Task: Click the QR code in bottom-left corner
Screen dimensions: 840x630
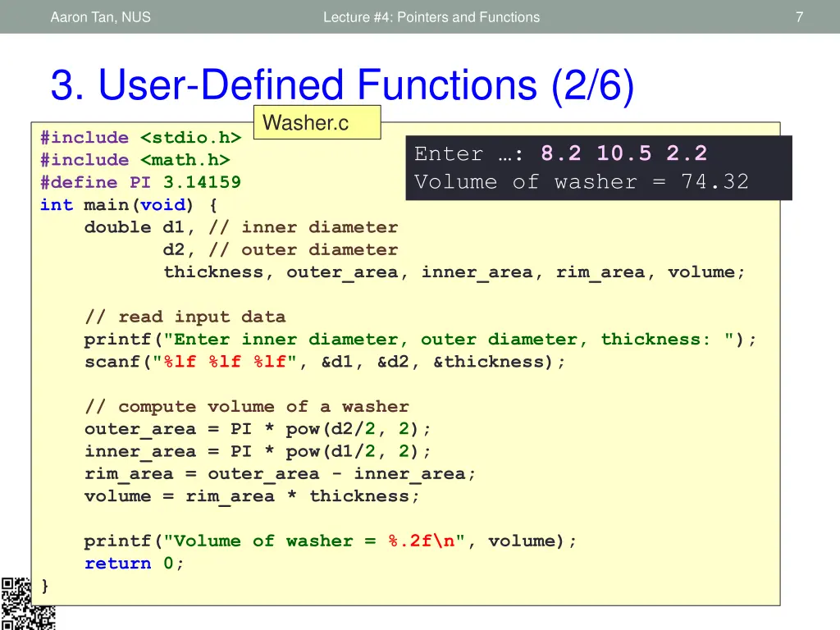Action: [x=27, y=604]
